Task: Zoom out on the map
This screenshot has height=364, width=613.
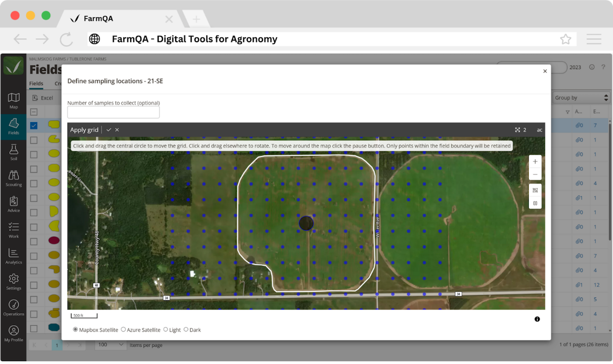Action: point(535,174)
